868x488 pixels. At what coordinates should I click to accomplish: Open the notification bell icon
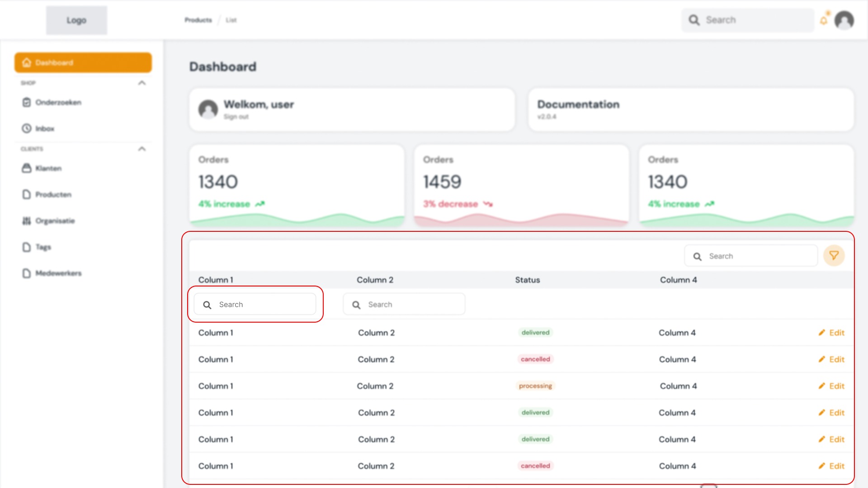click(824, 20)
